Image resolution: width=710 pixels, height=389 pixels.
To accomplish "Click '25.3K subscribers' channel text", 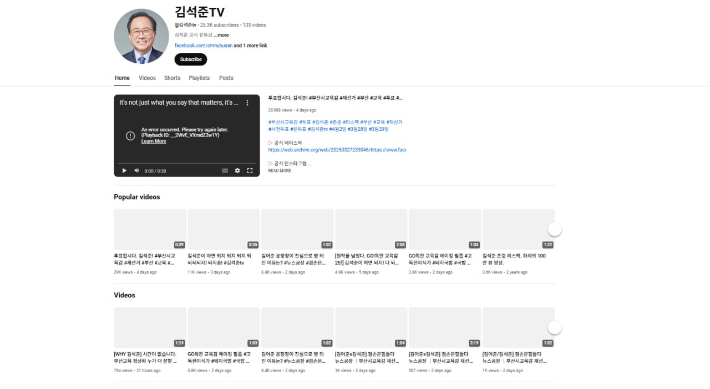I will click(219, 25).
